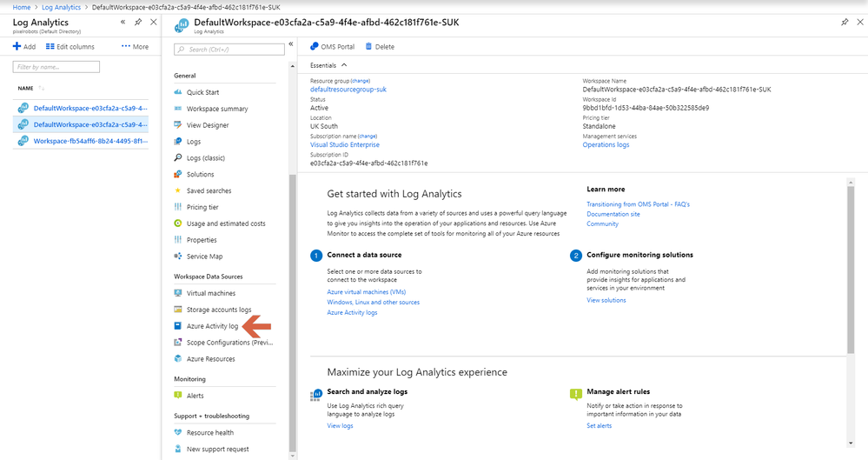Click the Saved searches star icon
The width and height of the screenshot is (868, 460).
[x=178, y=190]
